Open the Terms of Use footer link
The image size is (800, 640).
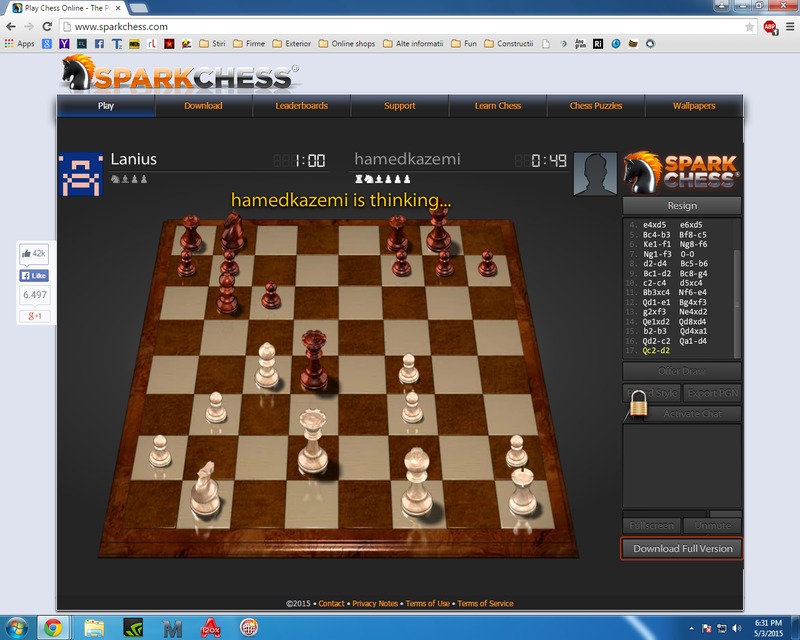click(x=428, y=603)
